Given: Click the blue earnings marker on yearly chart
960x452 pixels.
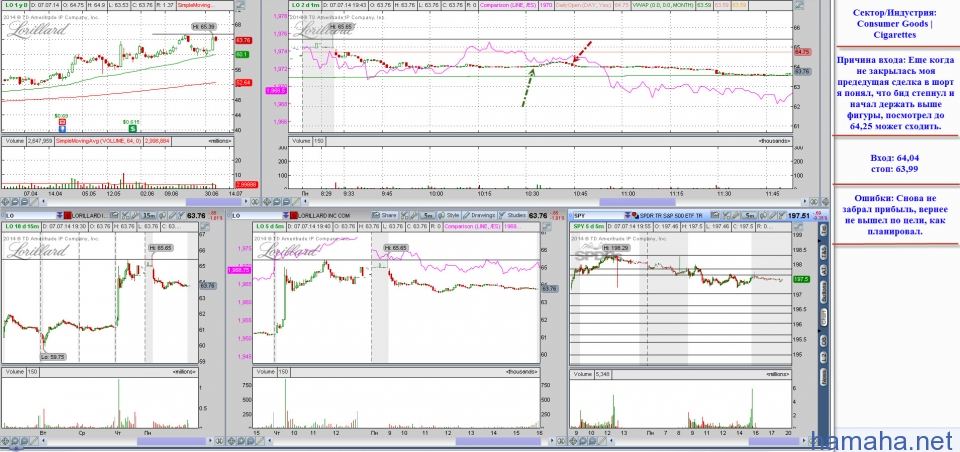Looking at the screenshot, I should click(62, 128).
